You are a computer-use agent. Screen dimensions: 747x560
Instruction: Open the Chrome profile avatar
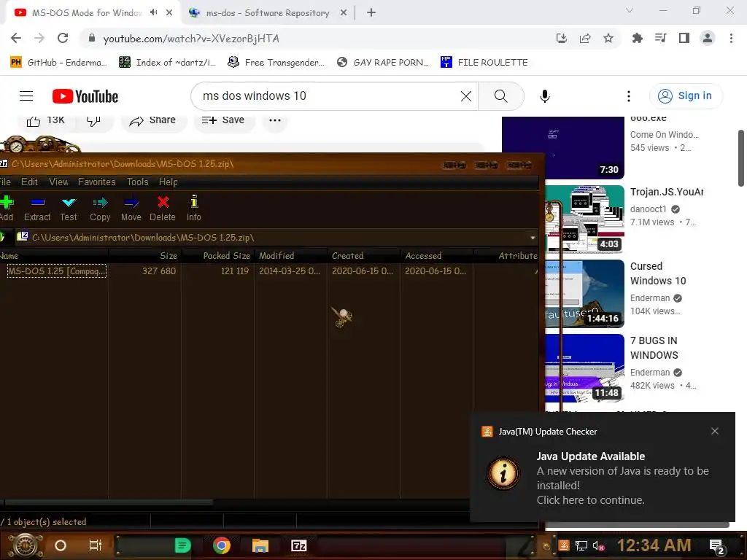point(708,38)
